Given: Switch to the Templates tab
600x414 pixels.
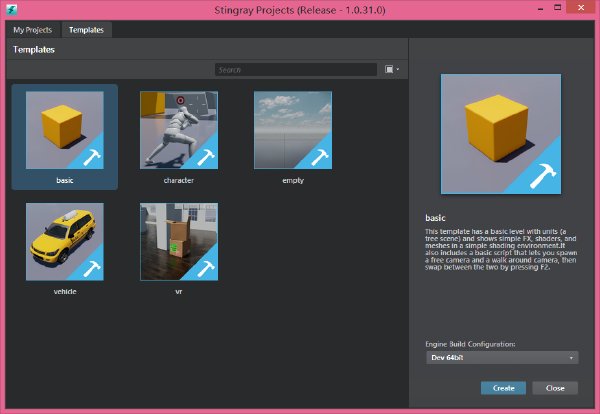Looking at the screenshot, I should tap(86, 30).
